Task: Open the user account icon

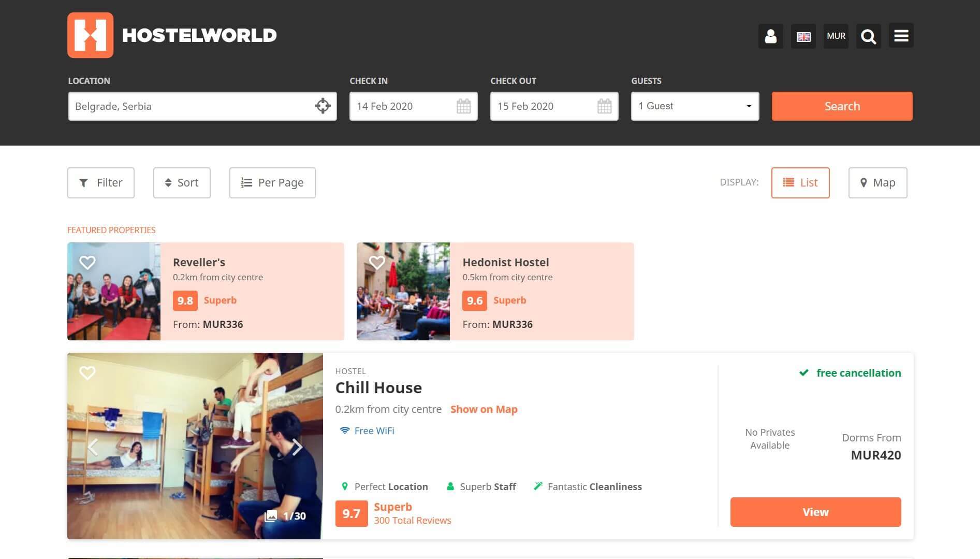Action: (x=770, y=36)
